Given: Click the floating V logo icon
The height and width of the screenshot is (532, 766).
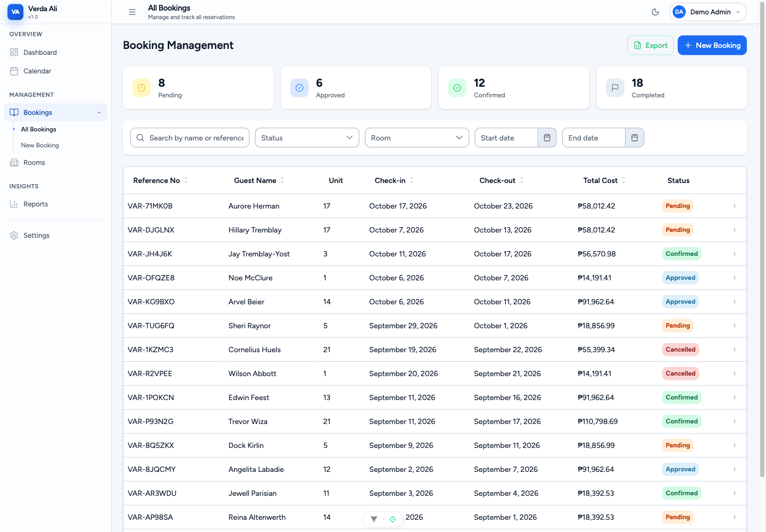Looking at the screenshot, I should pyautogui.click(x=374, y=519).
